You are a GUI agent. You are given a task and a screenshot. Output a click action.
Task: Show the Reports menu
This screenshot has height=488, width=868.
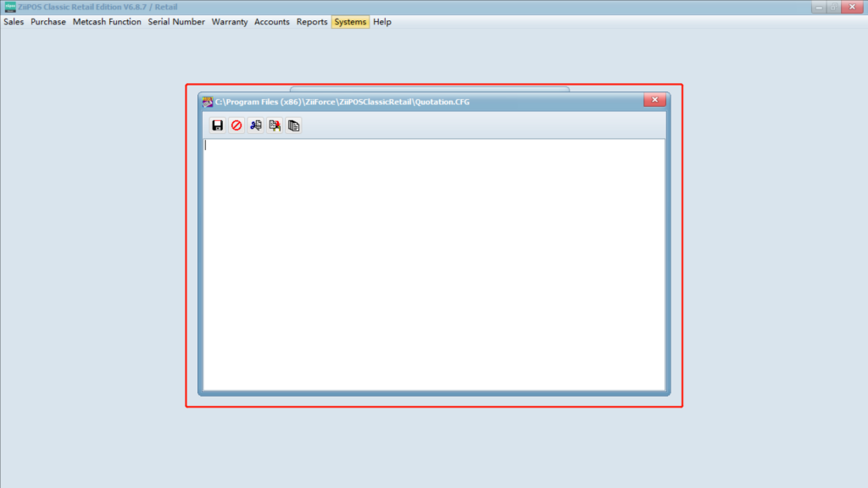(312, 22)
